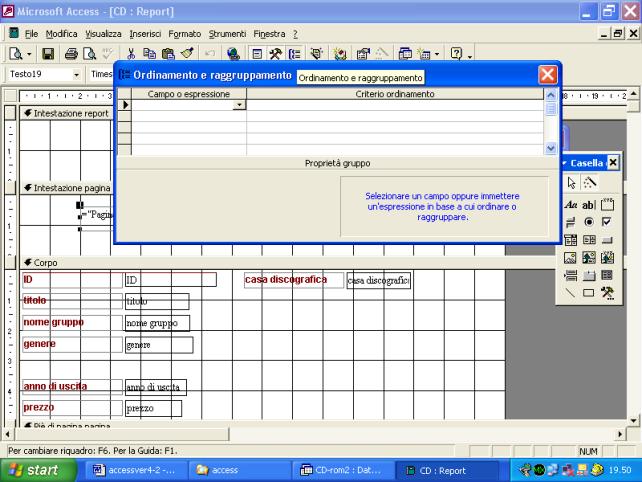Select the Option Group tool

tap(607, 204)
